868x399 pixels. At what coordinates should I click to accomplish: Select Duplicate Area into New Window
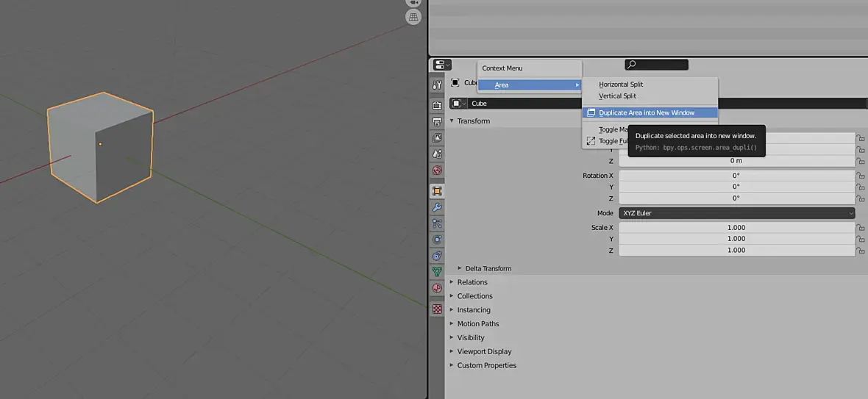click(650, 112)
